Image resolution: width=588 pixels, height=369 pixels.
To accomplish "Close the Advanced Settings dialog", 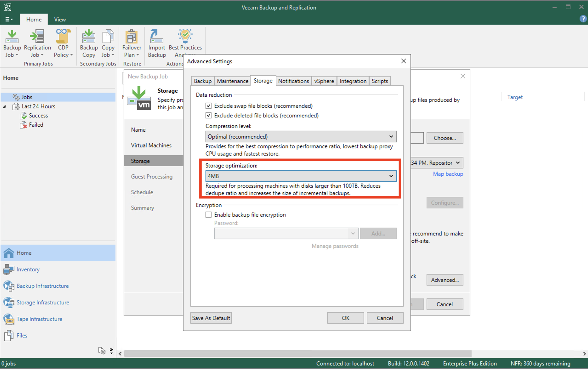I will (403, 61).
